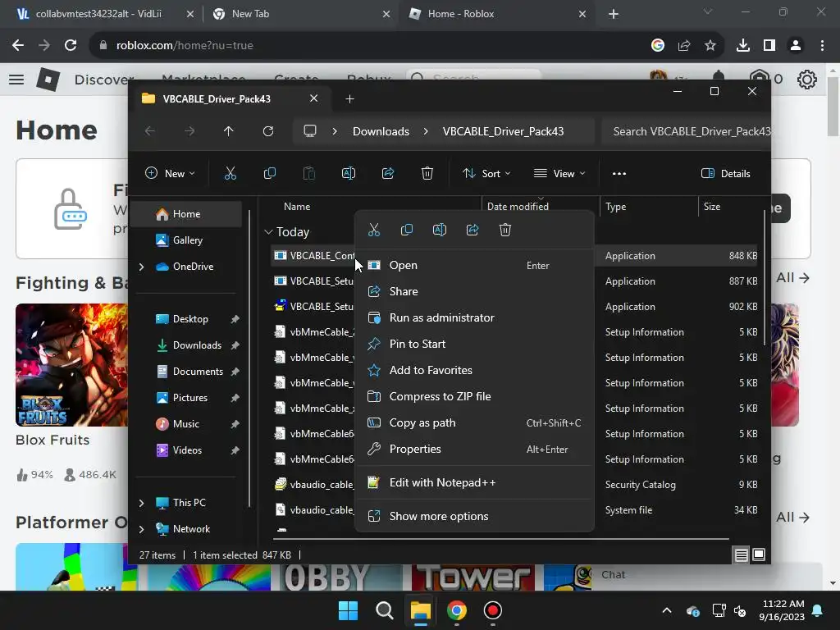Expand This PC tree node

pyautogui.click(x=141, y=503)
